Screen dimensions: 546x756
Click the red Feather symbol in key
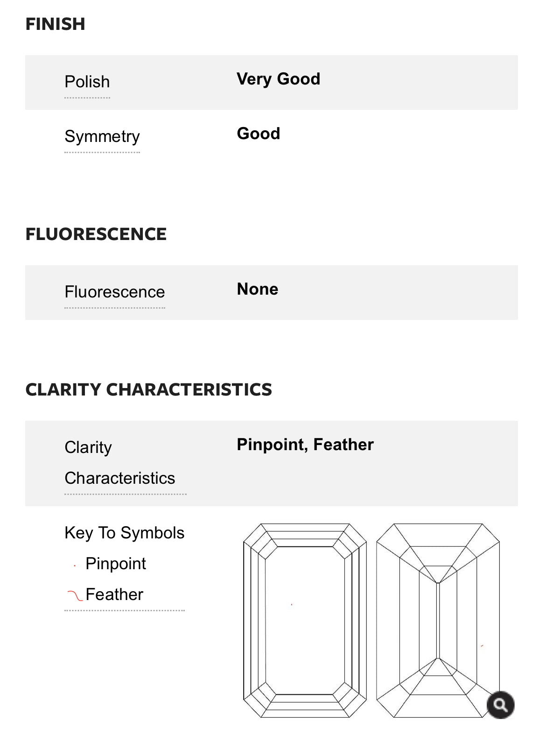tap(75, 595)
